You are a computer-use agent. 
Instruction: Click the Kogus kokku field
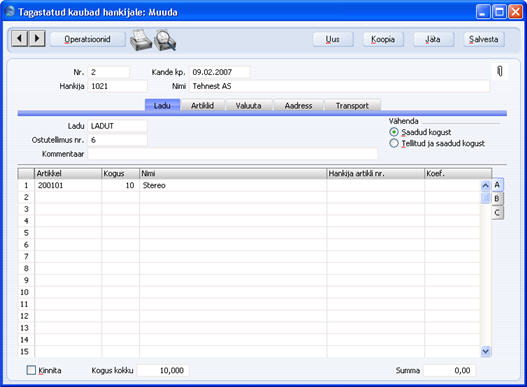[x=163, y=371]
